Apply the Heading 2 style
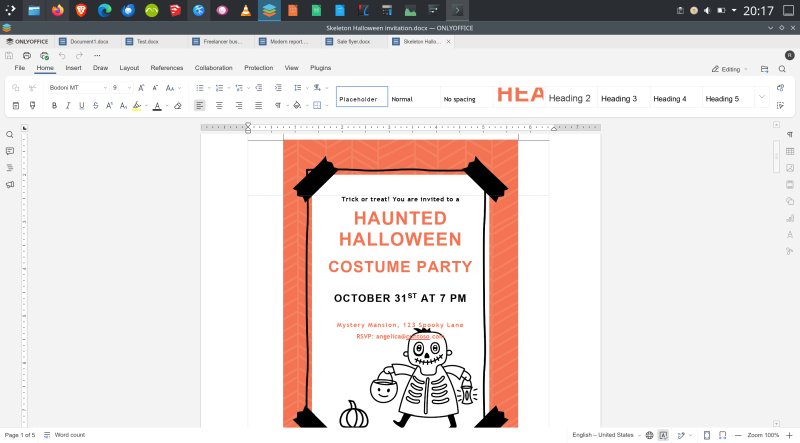The image size is (800, 443). pos(569,99)
